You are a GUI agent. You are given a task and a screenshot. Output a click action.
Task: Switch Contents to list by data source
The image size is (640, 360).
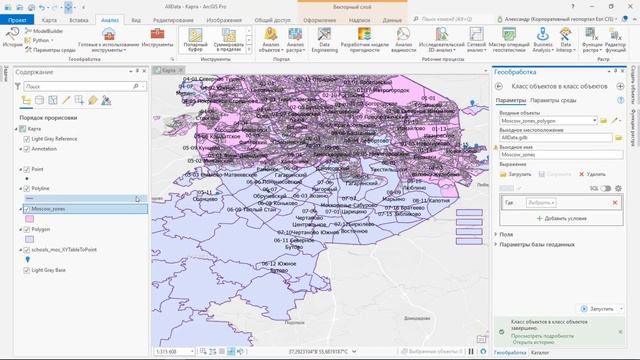pyautogui.click(x=40, y=100)
